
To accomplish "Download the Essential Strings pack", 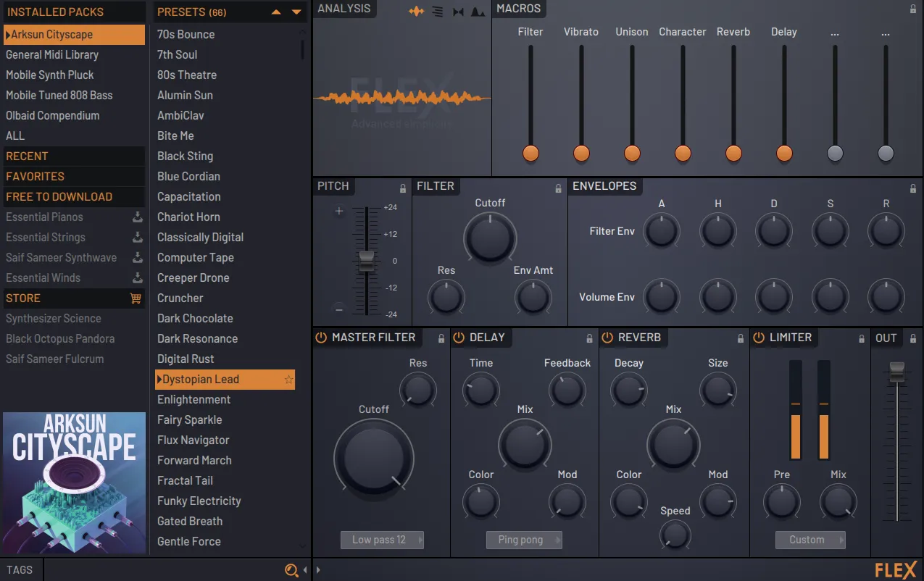I will pyautogui.click(x=137, y=237).
